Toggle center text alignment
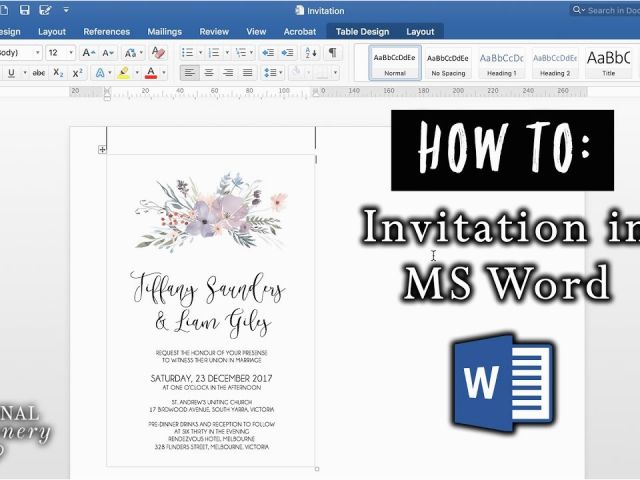This screenshot has width=640, height=480. point(209,73)
